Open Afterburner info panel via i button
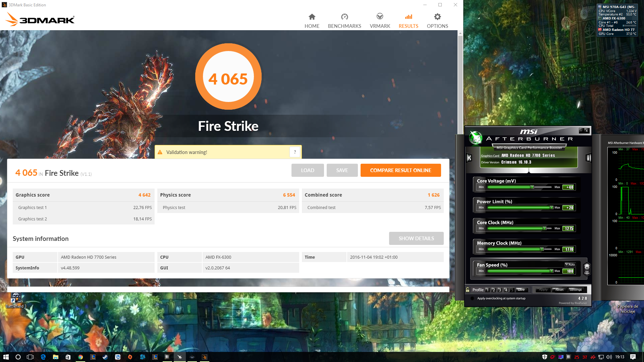Image resolution: width=644 pixels, height=362 pixels. (588, 158)
